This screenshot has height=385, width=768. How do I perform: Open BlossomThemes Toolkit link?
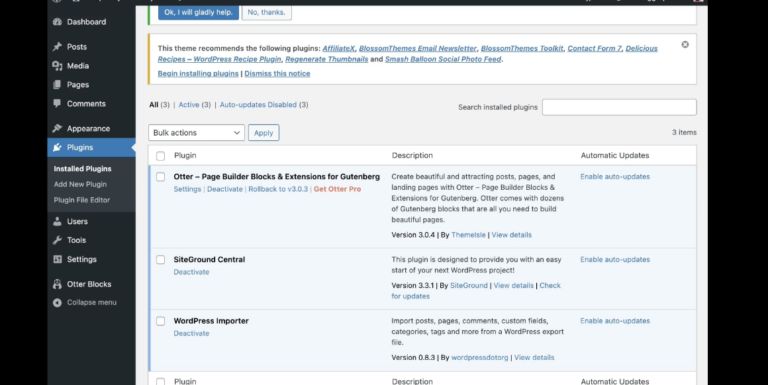point(522,48)
